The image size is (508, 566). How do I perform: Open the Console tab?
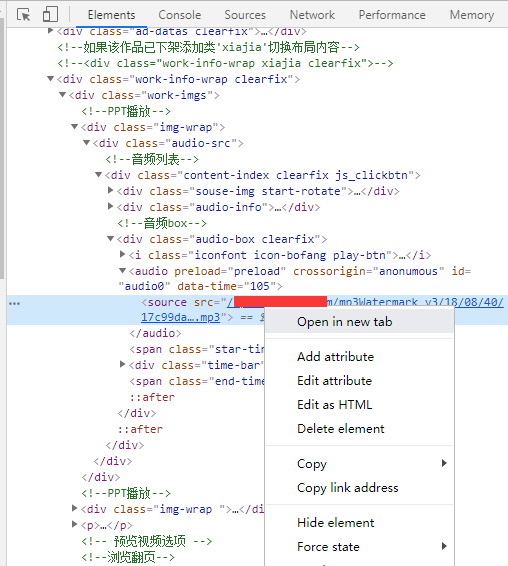pos(179,15)
